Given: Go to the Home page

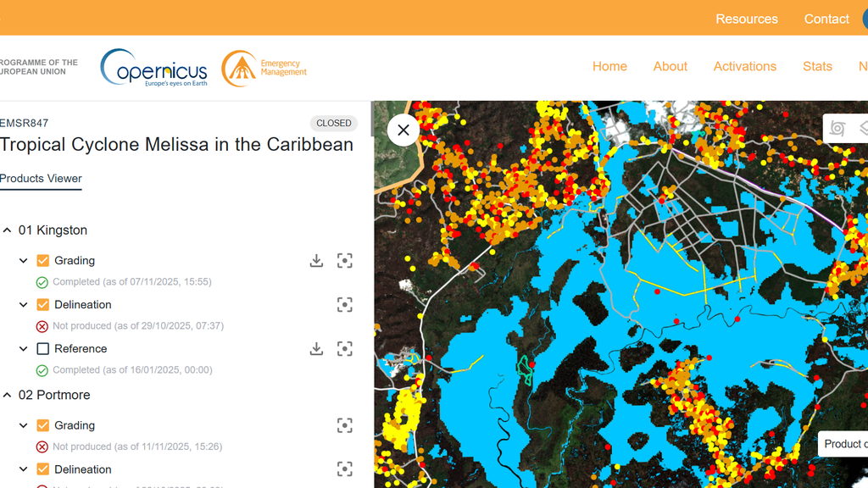Looking at the screenshot, I should click(x=609, y=66).
